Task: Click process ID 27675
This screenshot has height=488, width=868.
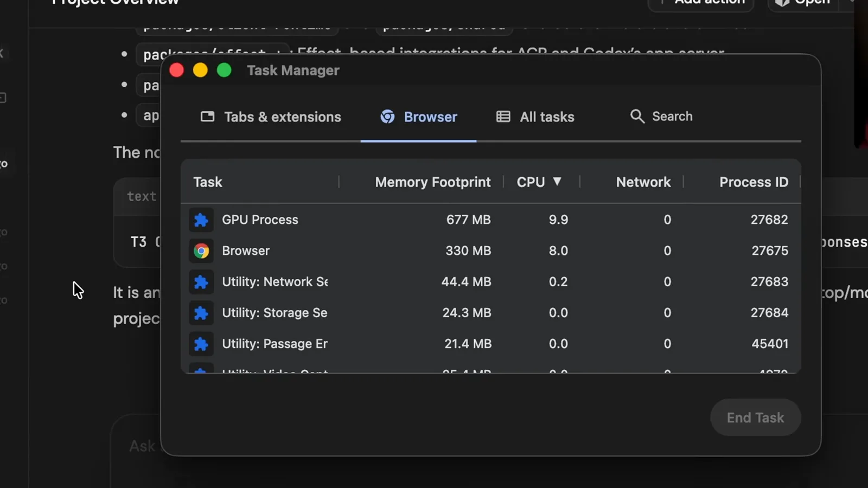Action: pos(770,251)
